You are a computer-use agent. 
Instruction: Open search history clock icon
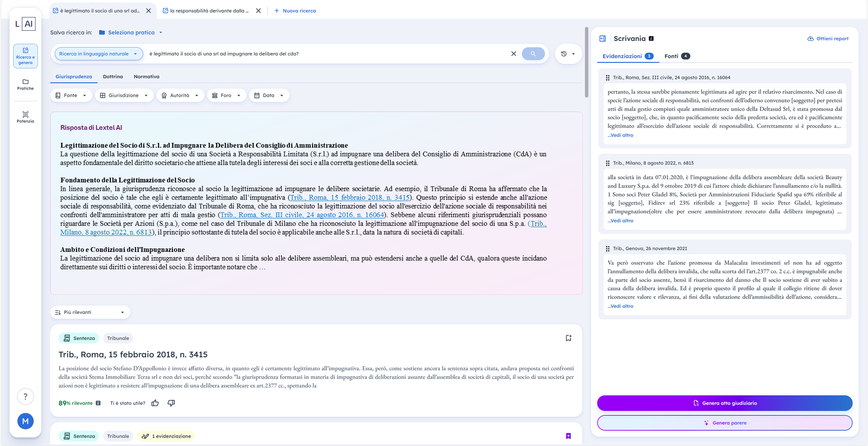pos(564,54)
